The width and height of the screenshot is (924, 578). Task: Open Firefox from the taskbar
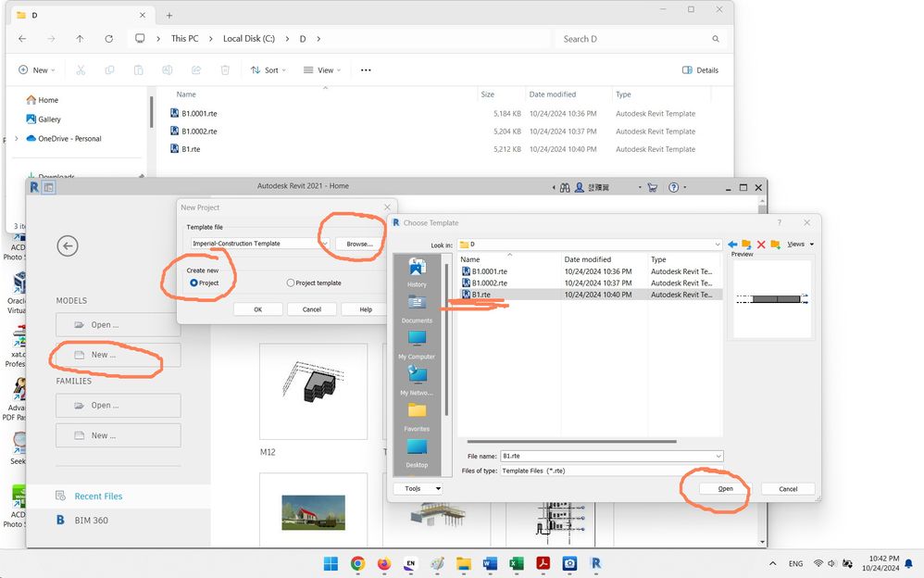pos(383,564)
